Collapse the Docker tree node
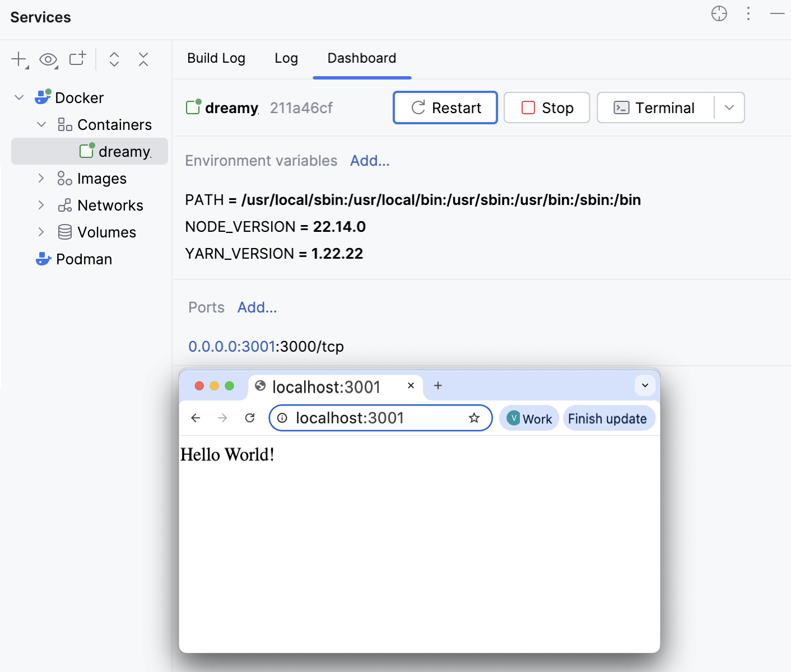Screen dimensions: 791x672 [19, 97]
